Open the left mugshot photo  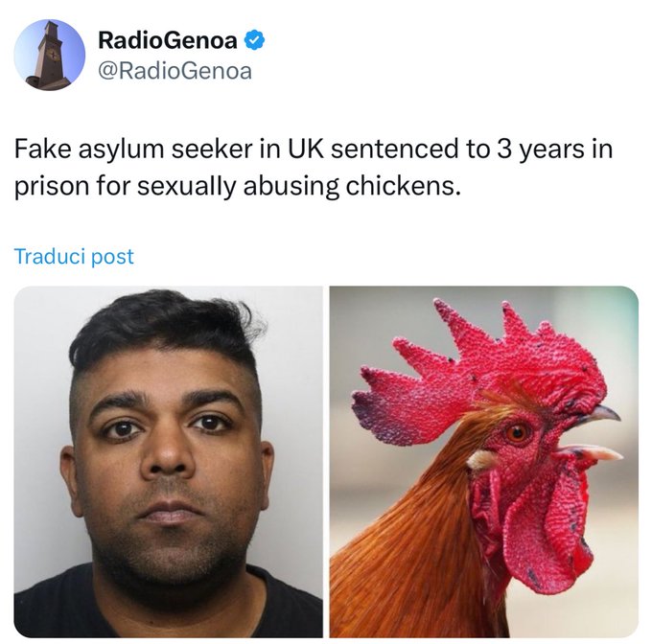click(x=169, y=462)
